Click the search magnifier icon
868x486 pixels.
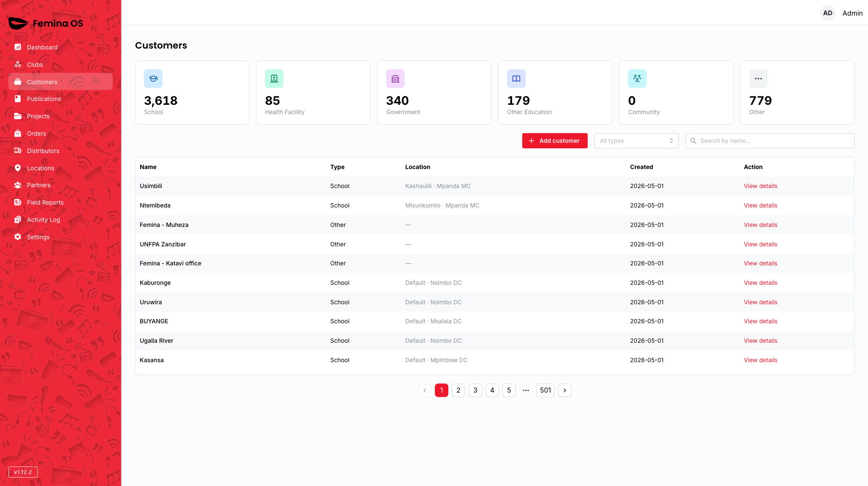coord(693,141)
